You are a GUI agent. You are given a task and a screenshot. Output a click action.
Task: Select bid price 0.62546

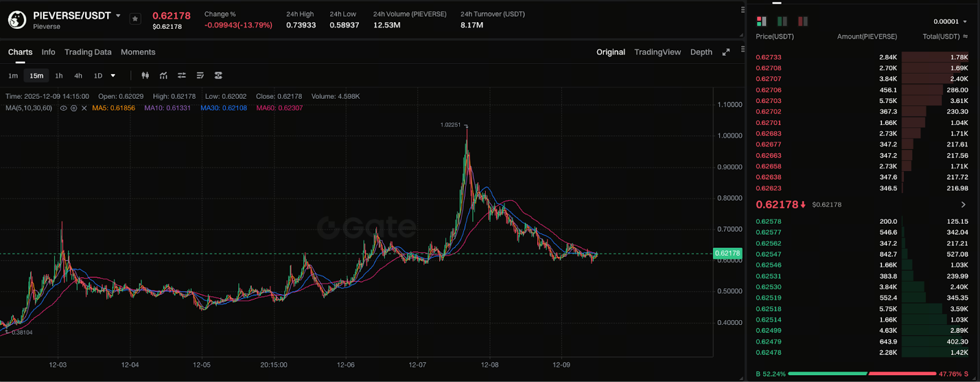769,265
